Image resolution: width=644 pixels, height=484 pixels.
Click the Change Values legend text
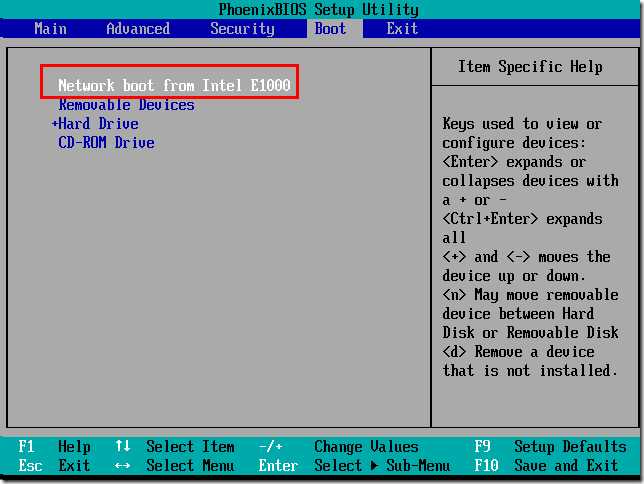tap(366, 447)
